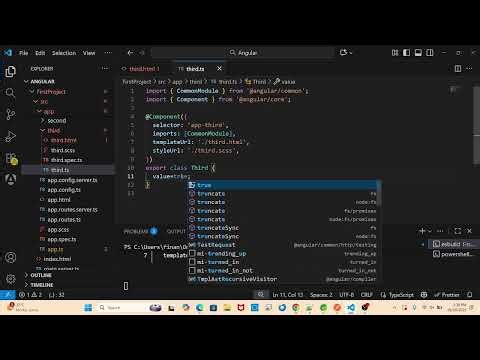Click the VS Code logo icon
The height and width of the screenshot is (360, 480).
pyautogui.click(x=8, y=53)
